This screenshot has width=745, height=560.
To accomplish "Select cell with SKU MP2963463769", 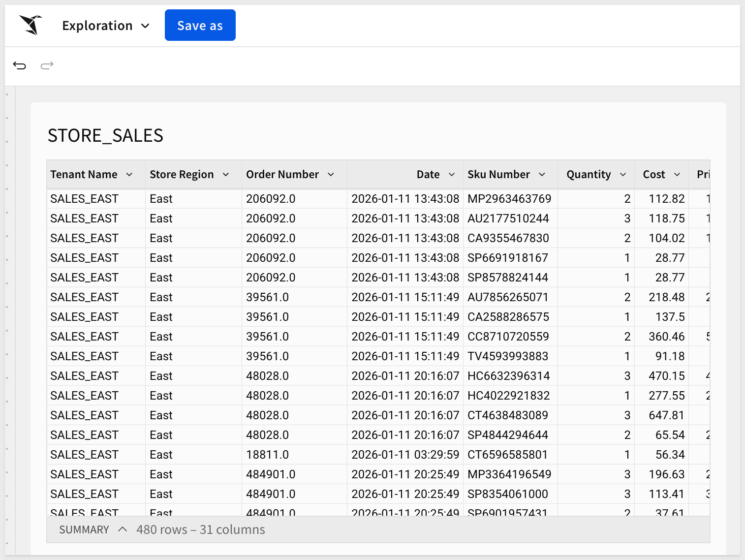I will click(509, 199).
